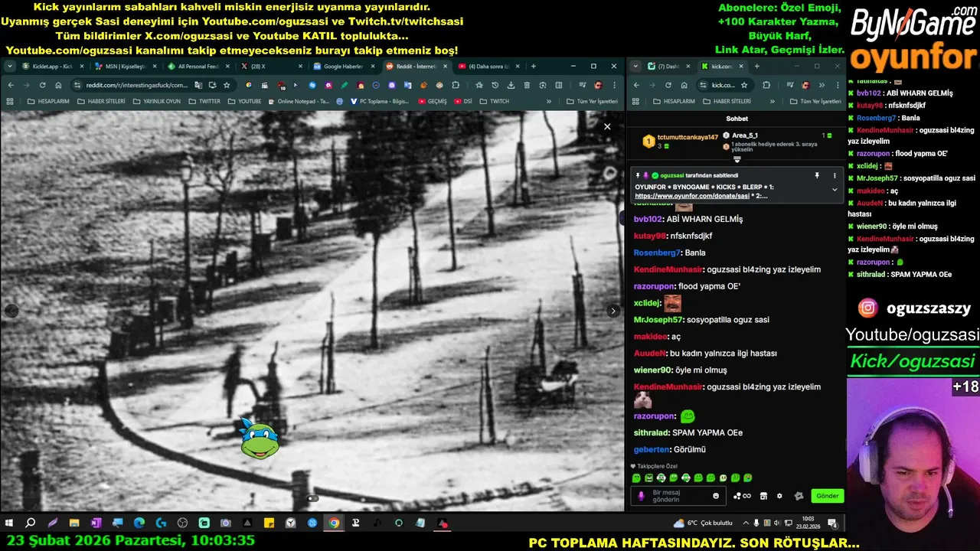Image resolution: width=980 pixels, height=551 pixels.
Task: Open Chrome menu in right window
Action: 836,85
